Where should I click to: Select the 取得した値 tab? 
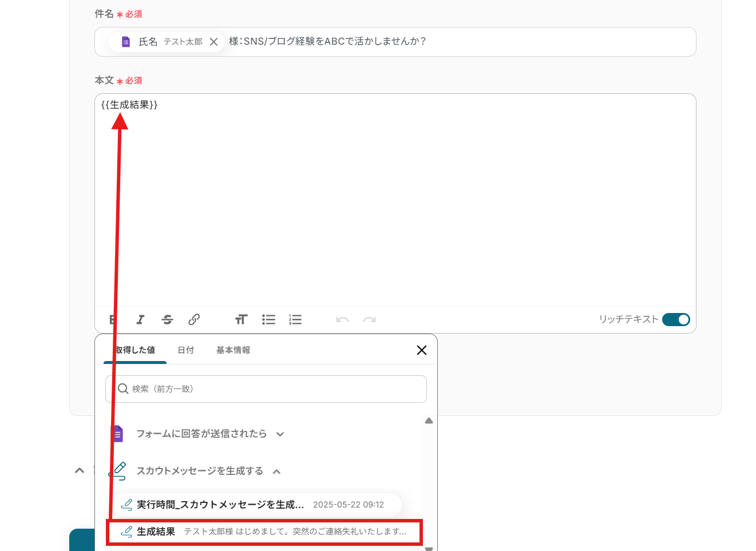[135, 350]
